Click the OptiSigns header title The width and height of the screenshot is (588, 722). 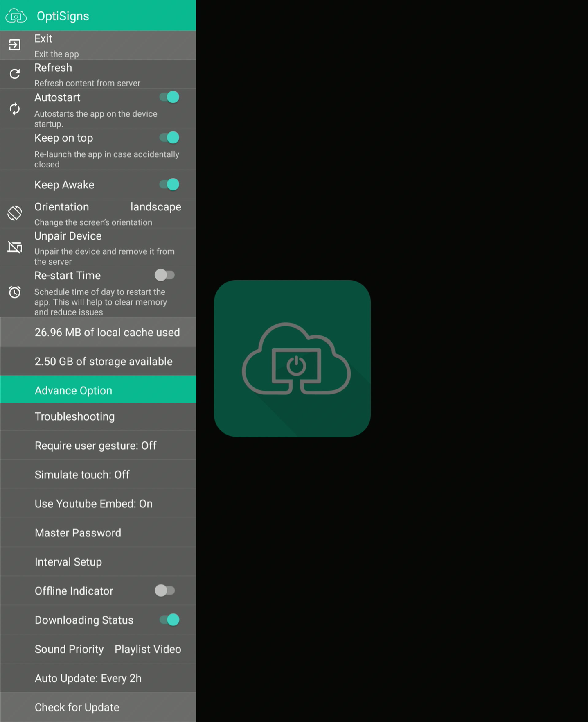click(63, 16)
